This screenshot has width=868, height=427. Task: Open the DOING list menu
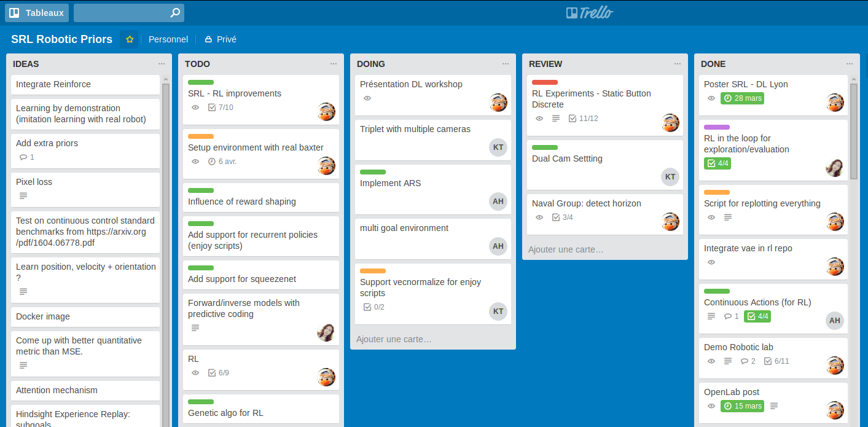(x=506, y=64)
